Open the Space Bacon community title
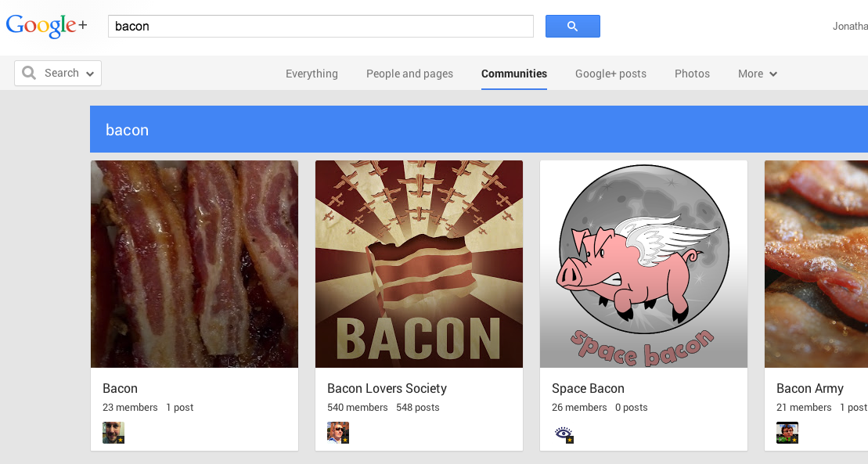 [588, 388]
